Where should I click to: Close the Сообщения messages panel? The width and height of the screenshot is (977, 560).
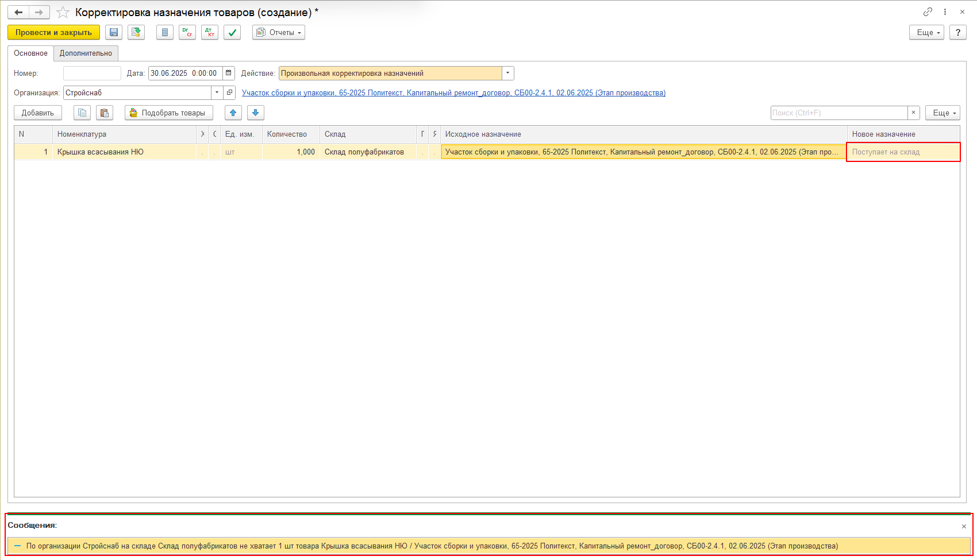point(964,526)
